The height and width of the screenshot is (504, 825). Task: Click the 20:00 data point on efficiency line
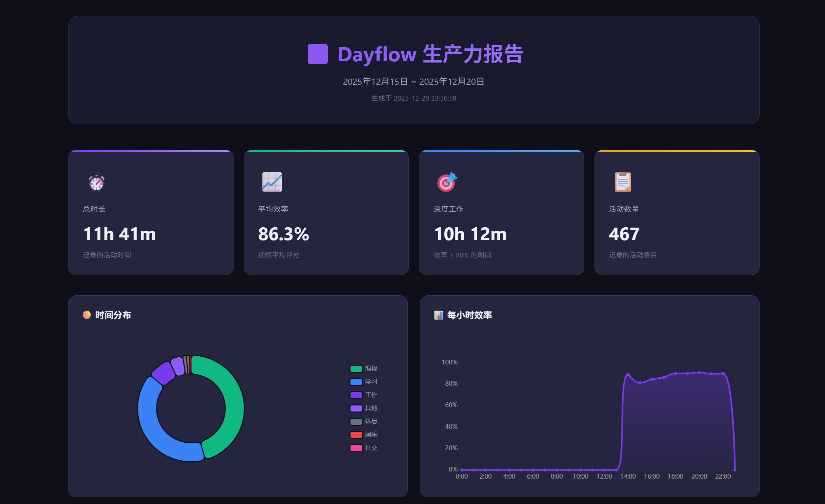tap(699, 373)
